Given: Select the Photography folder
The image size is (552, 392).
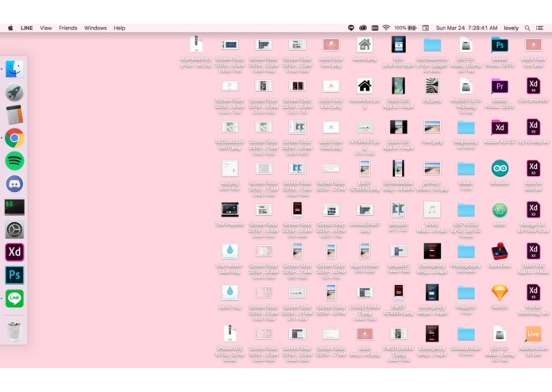Looking at the screenshot, I should [x=465, y=252].
